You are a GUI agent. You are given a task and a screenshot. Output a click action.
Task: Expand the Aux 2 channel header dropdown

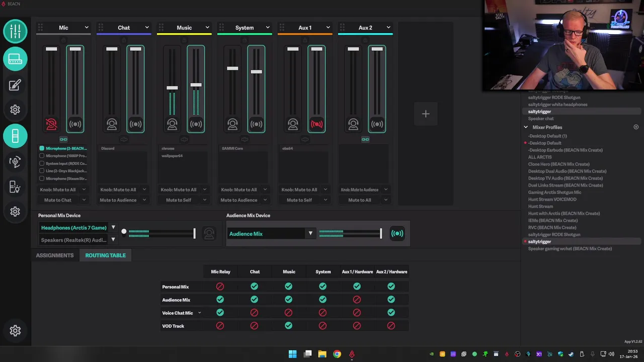[x=388, y=28]
